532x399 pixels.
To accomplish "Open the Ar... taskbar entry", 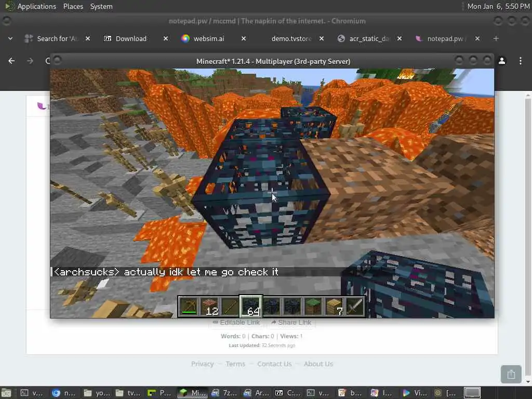I will click(257, 393).
